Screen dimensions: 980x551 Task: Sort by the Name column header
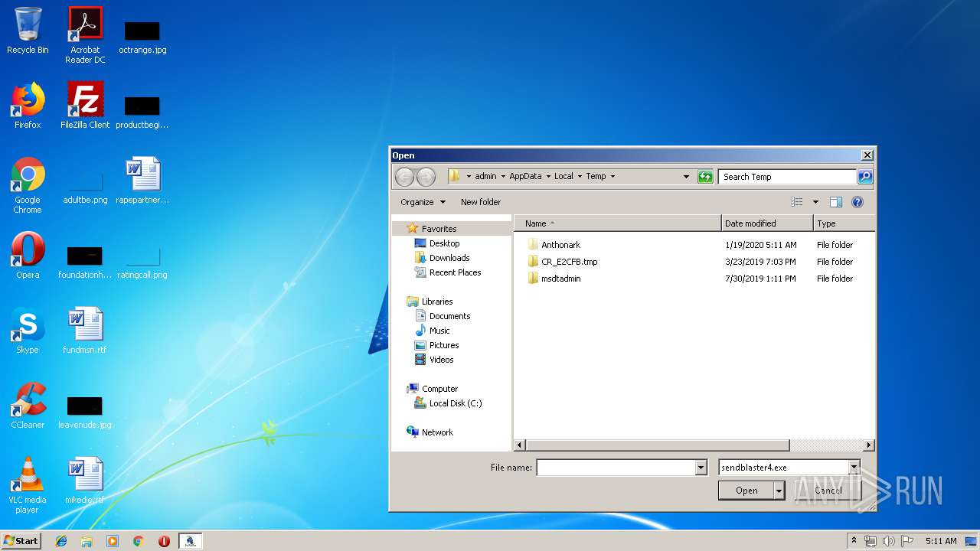pos(618,223)
